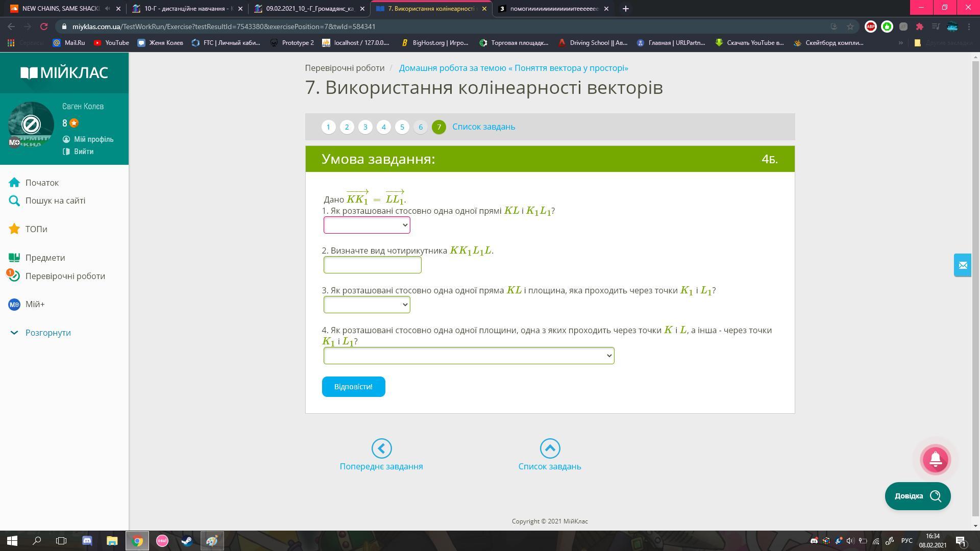
Task: Go to task number 1
Action: point(328,127)
